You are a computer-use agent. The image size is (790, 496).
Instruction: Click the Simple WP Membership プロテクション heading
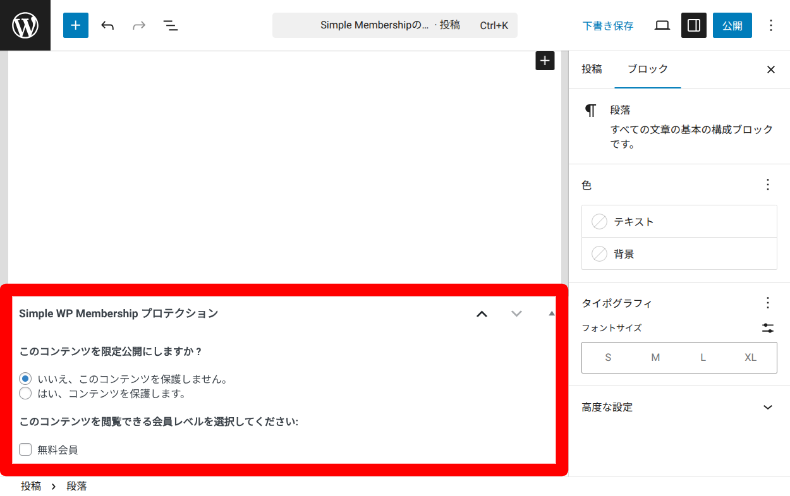pyautogui.click(x=118, y=314)
